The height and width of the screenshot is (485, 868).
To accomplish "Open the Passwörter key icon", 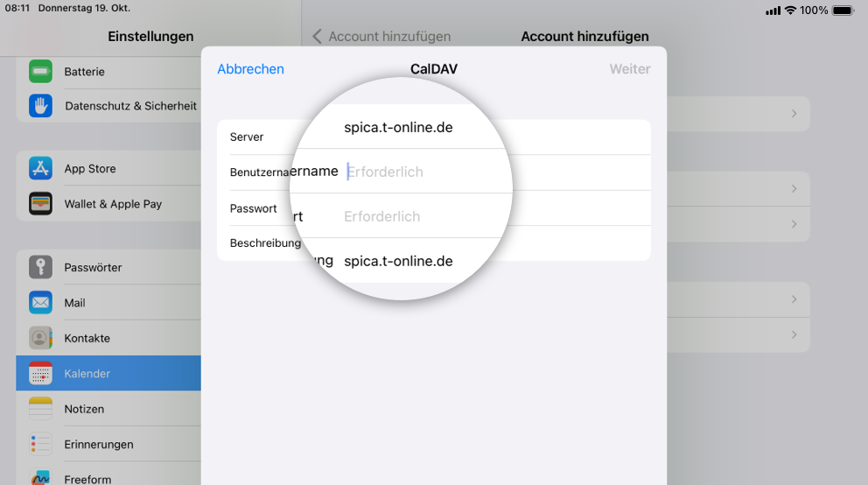I will click(x=40, y=267).
